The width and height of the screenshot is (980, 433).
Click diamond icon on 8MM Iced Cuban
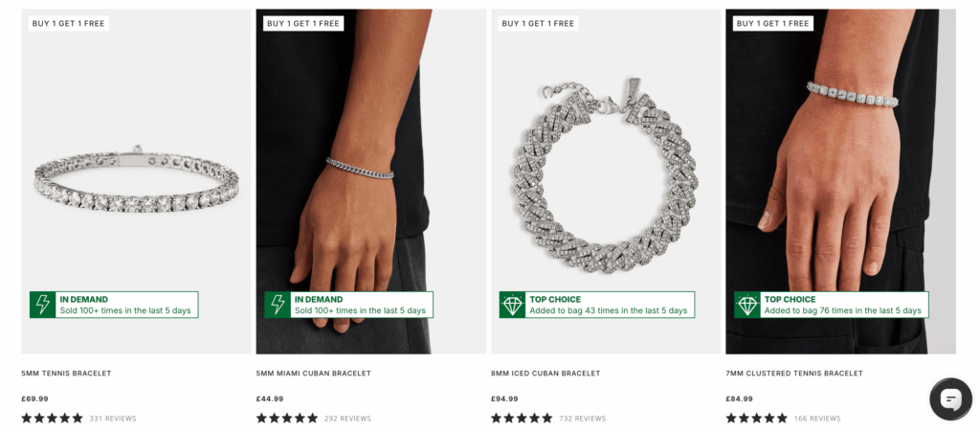(x=512, y=305)
